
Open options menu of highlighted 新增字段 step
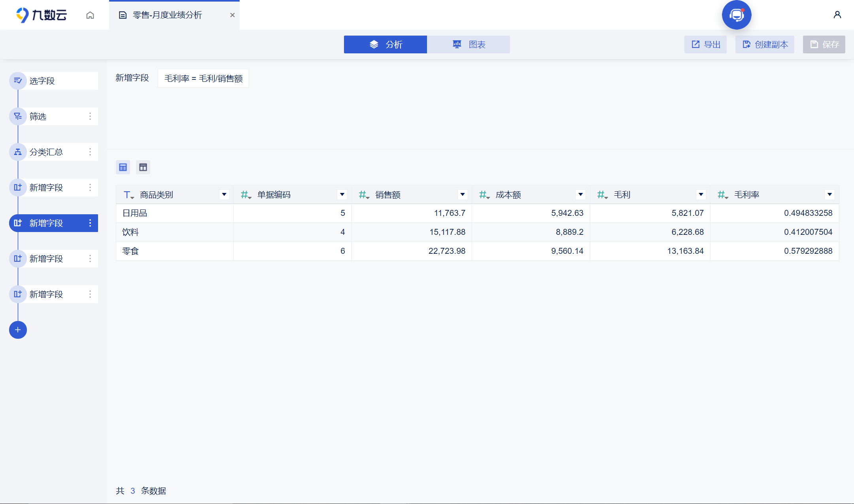click(x=90, y=223)
